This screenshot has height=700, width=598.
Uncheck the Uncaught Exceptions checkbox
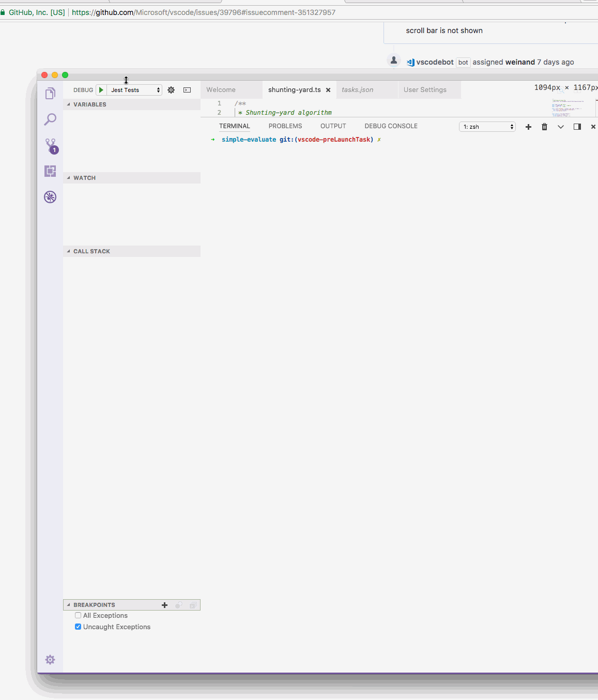tap(78, 627)
